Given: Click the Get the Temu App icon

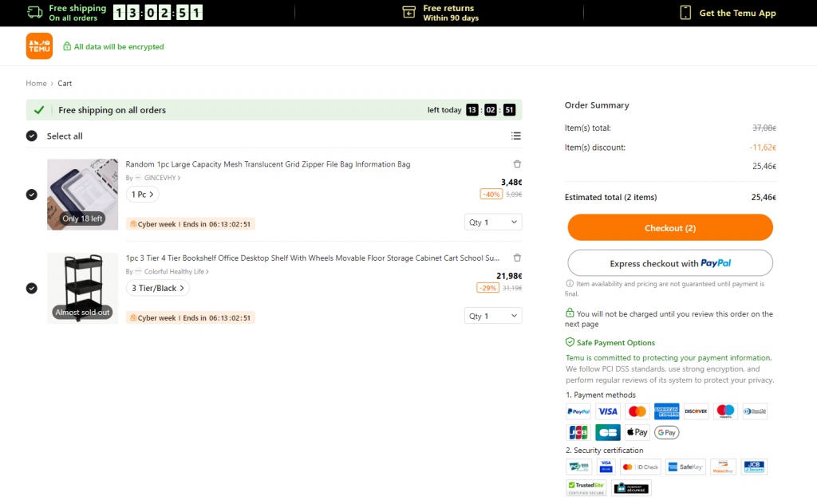Looking at the screenshot, I should point(685,13).
